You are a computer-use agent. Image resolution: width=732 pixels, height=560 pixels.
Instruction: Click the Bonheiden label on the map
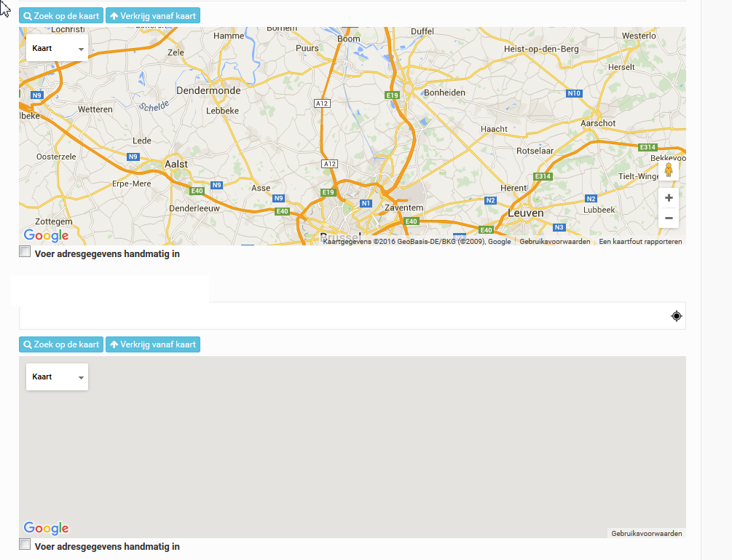444,92
